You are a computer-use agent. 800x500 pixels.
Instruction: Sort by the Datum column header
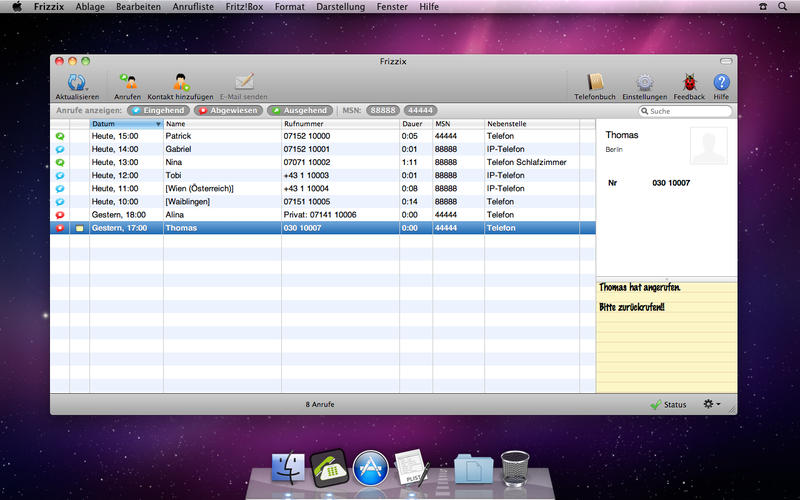click(125, 124)
